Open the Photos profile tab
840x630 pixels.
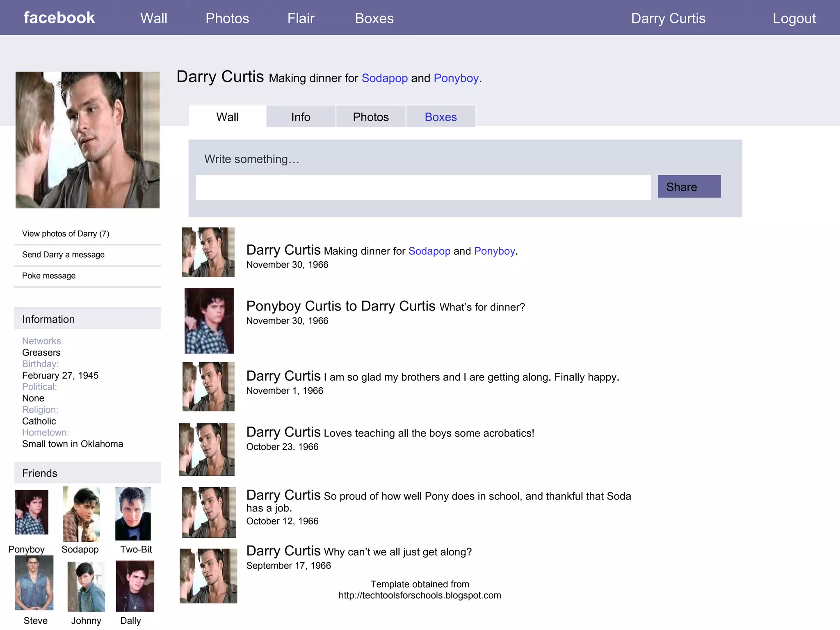[x=370, y=117]
